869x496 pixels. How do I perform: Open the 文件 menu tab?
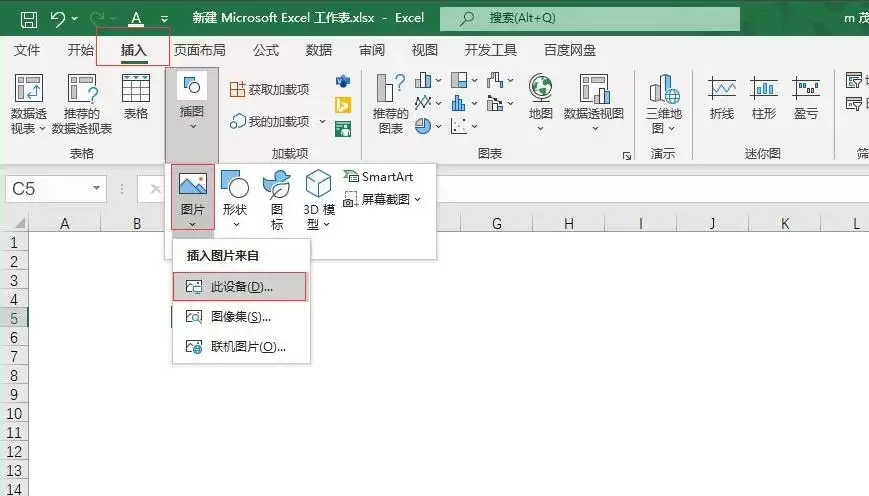27,50
